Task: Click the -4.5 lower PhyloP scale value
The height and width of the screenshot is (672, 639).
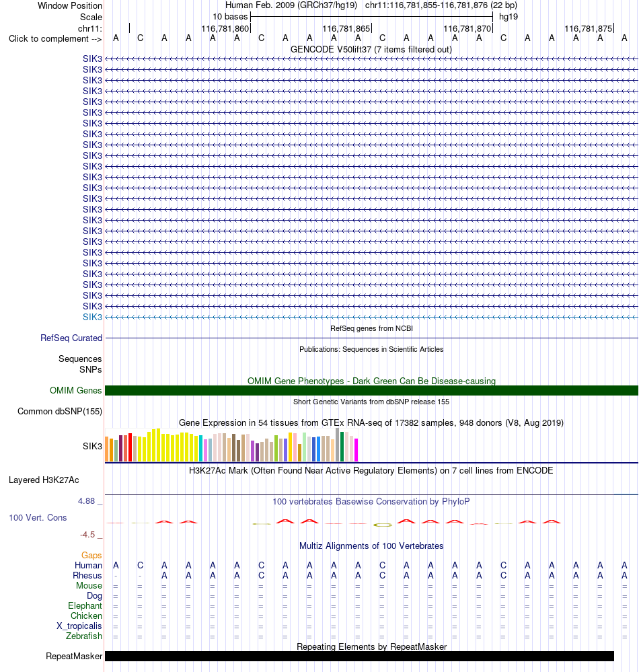Action: pos(87,534)
